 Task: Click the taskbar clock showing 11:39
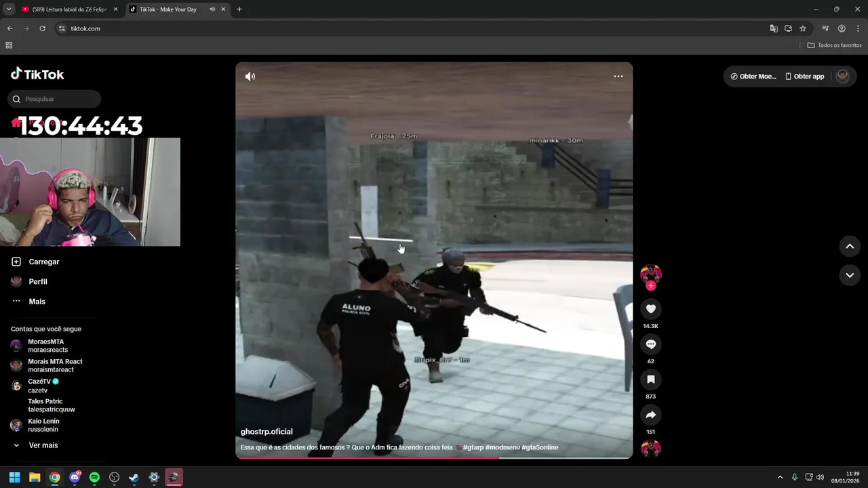[846, 477]
